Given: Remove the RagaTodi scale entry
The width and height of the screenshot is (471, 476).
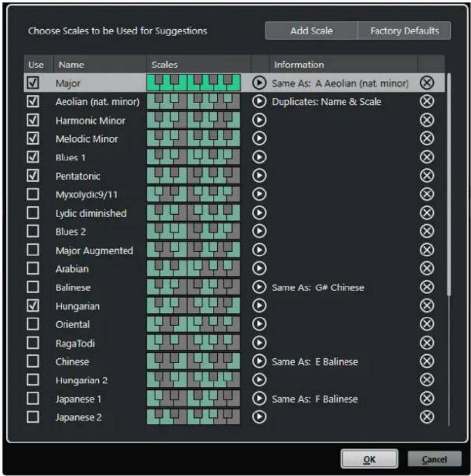Looking at the screenshot, I should coord(427,343).
